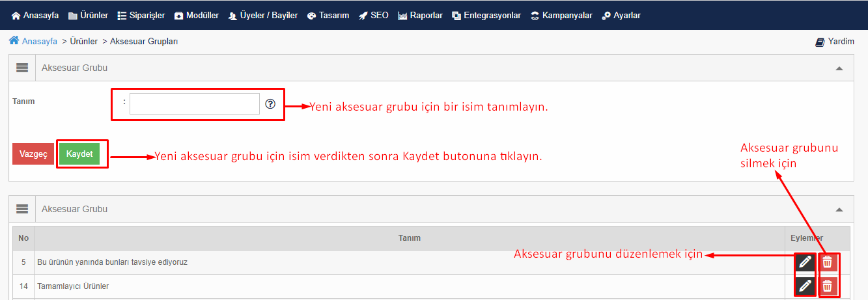Click the Tanım column header in the table
This screenshot has width=868, height=300.
pos(410,238)
